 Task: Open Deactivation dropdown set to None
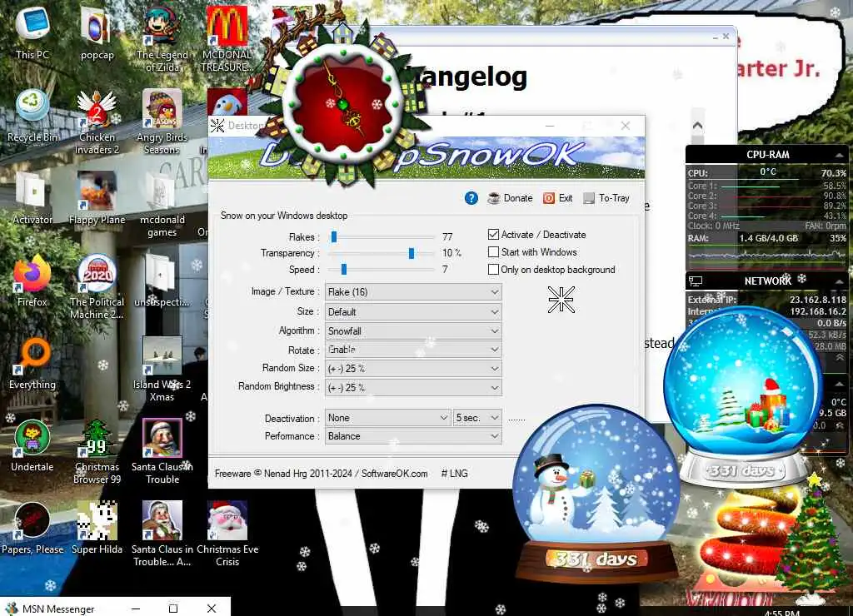pyautogui.click(x=387, y=418)
